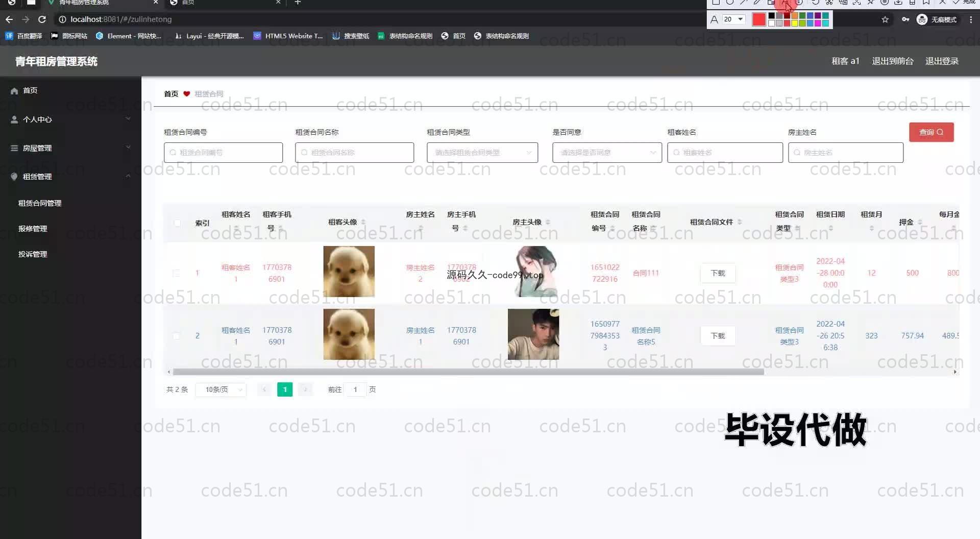980x539 pixels.
Task: Open the 百度翻译 bookmark
Action: pyautogui.click(x=24, y=36)
